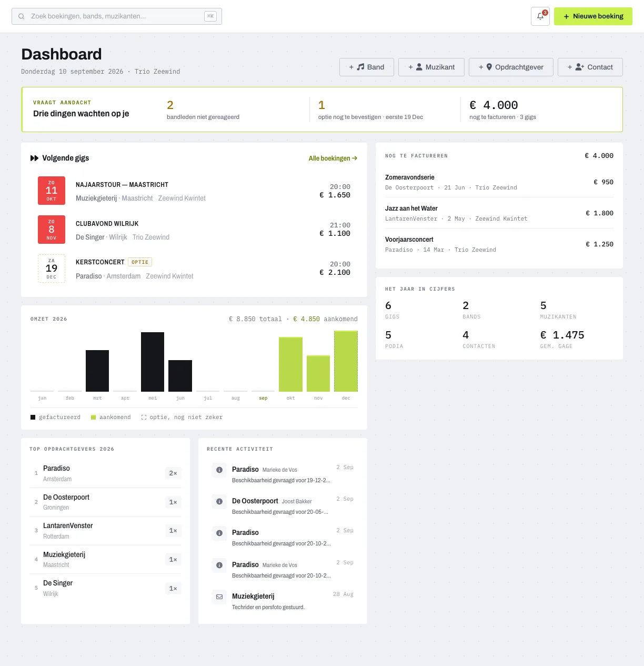Open LantarenVenster Rotterdam client row
The height and width of the screenshot is (666, 644).
105,531
